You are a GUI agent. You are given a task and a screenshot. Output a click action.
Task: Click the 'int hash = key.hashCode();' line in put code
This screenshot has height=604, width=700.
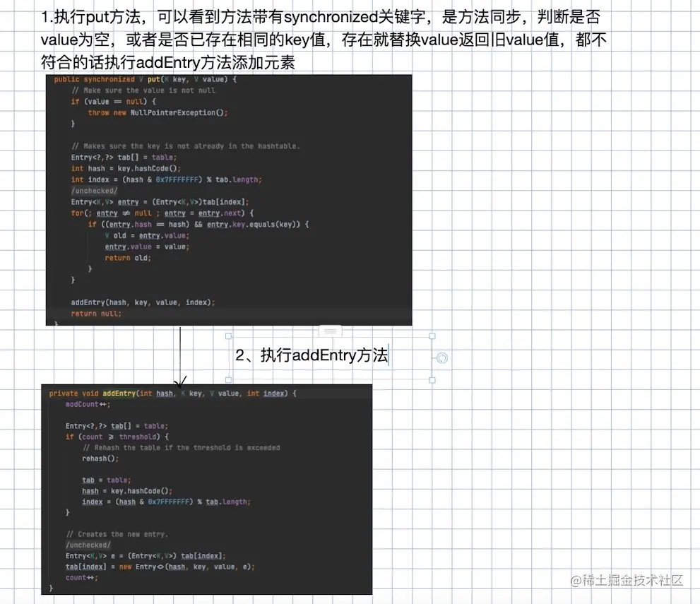(126, 168)
